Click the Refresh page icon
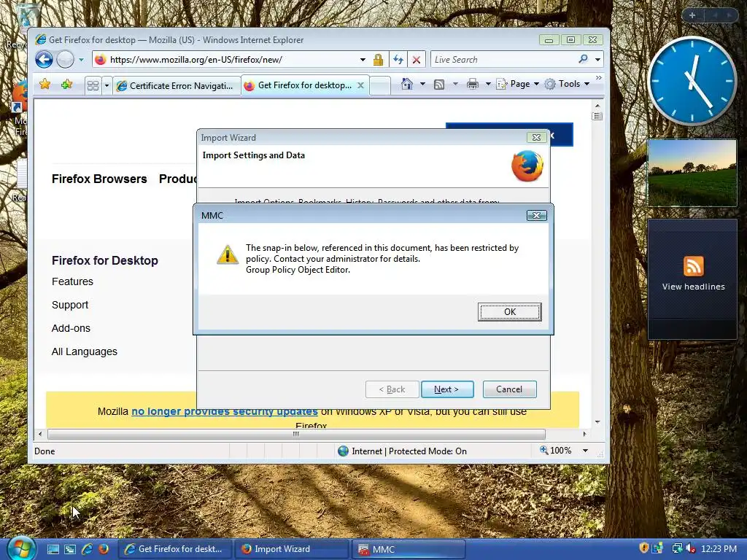Screen dimensions: 747x560 [x=398, y=60]
